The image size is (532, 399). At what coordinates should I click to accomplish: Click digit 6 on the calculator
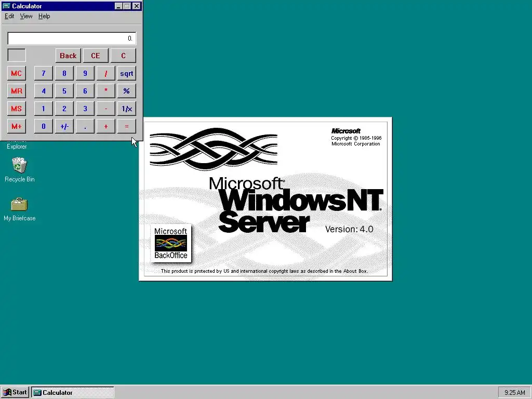coord(85,91)
